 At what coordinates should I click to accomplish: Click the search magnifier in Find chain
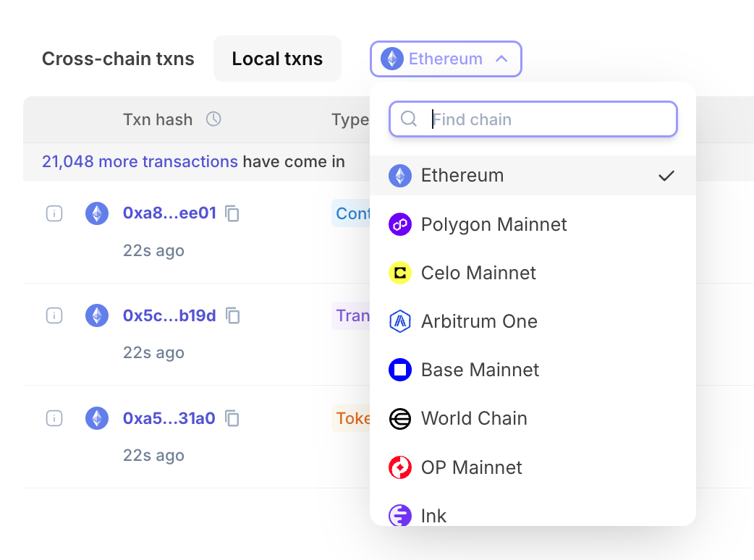(409, 119)
